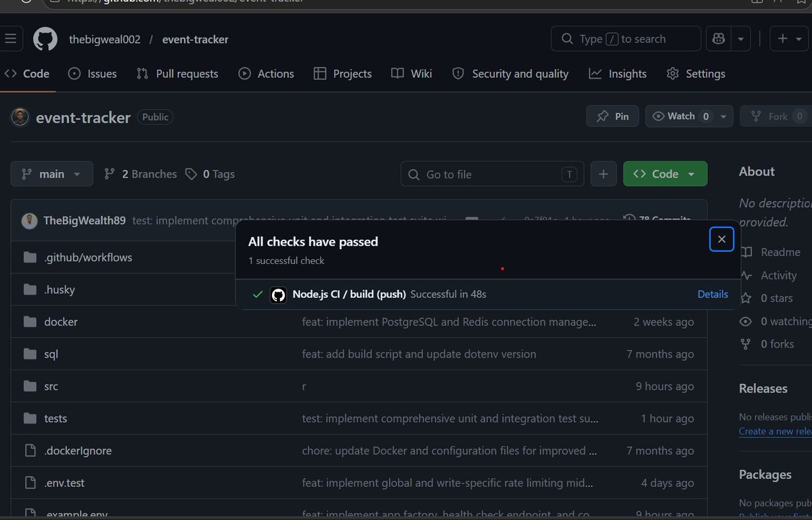The image size is (812, 520).
Task: Fork the repository
Action: 776,116
